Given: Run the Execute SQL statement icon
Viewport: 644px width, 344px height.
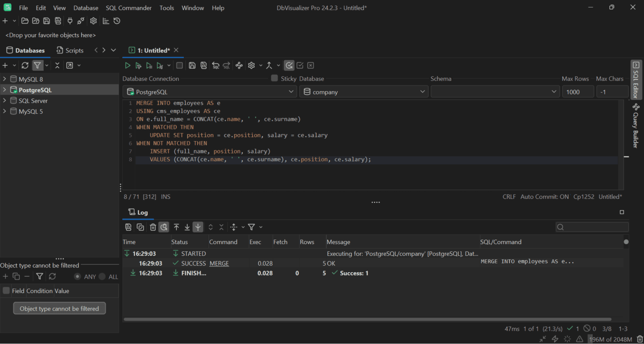Looking at the screenshot, I should point(127,65).
